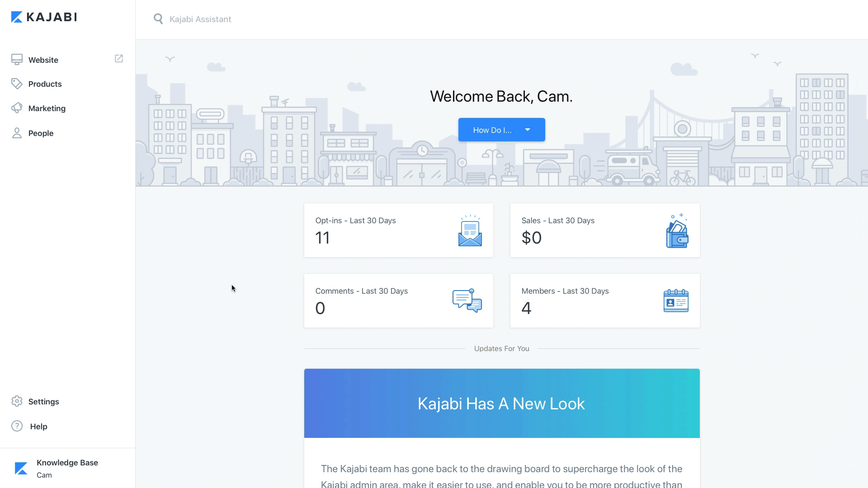
Task: Open Kajabi Has A New Look banner
Action: point(501,404)
